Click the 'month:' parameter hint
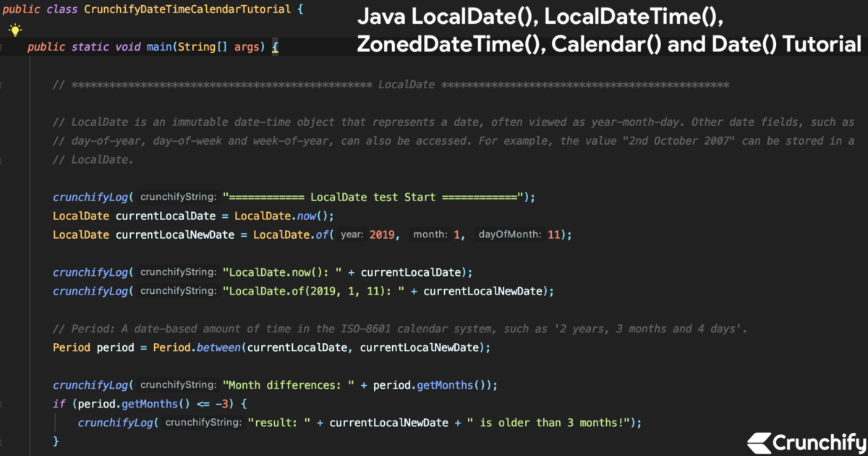 point(430,235)
